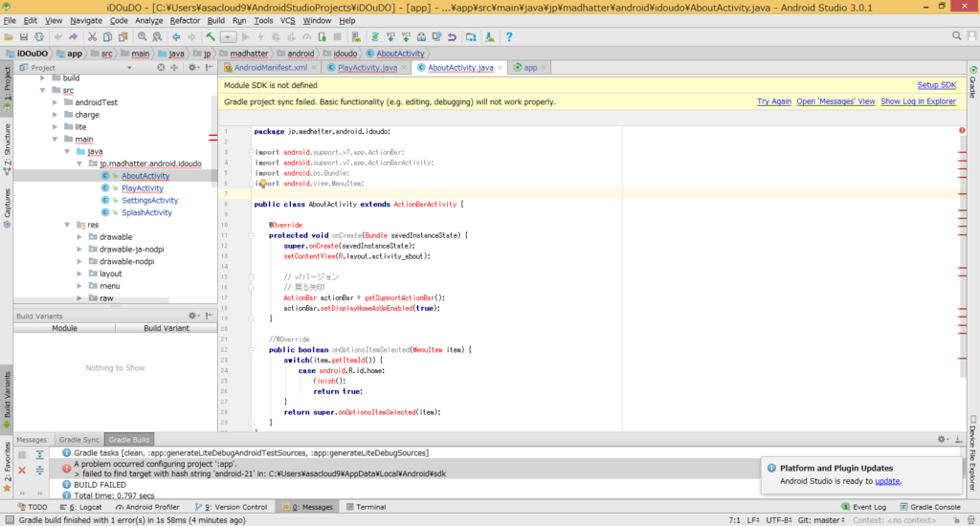Viewport: 980px width, 526px height.
Task: Open the run configuration dropdown
Action: pos(228,37)
